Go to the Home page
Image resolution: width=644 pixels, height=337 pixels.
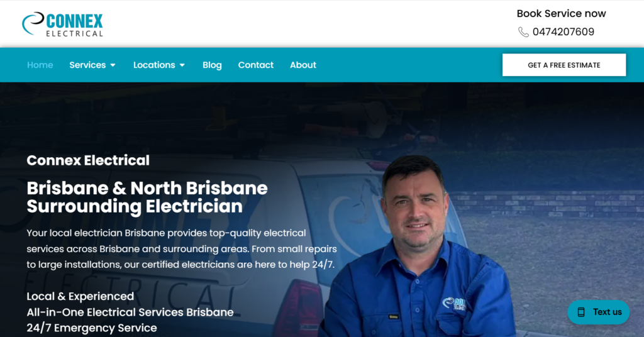[x=40, y=65]
